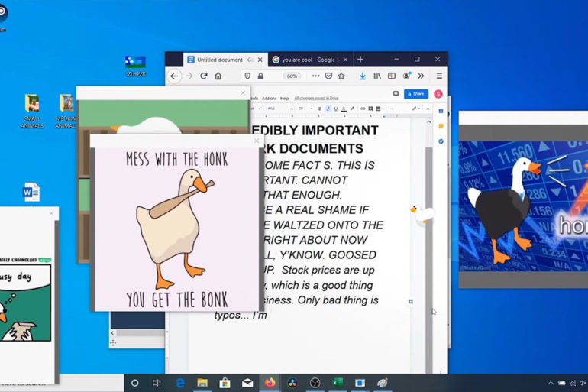This screenshot has width=588, height=392.
Task: Open the Google account avatar
Action: pyautogui.click(x=438, y=94)
